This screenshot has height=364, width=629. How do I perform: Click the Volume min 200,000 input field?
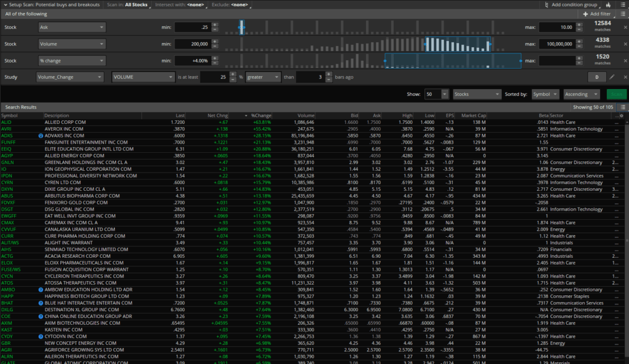(x=193, y=44)
